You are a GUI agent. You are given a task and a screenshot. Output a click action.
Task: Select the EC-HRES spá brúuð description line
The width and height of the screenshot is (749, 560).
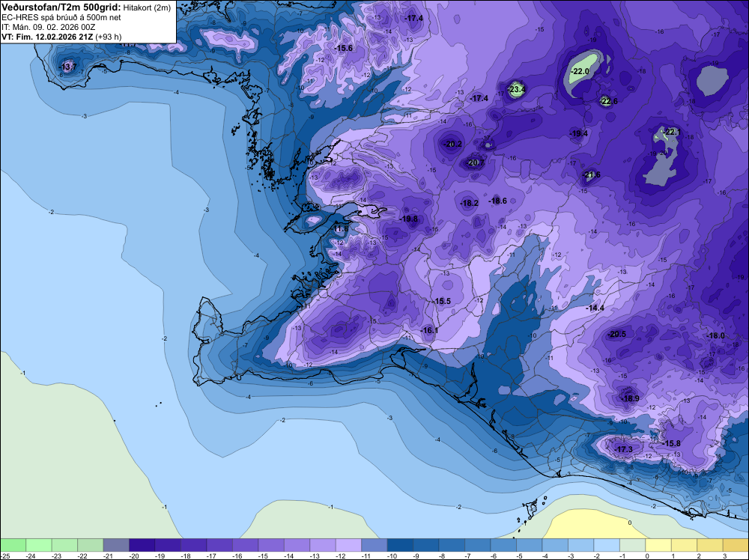61,18
